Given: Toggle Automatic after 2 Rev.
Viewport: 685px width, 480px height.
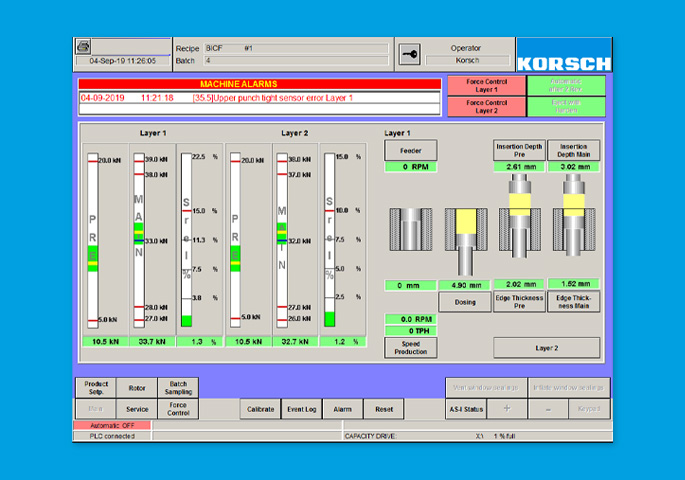Looking at the screenshot, I should point(566,86).
